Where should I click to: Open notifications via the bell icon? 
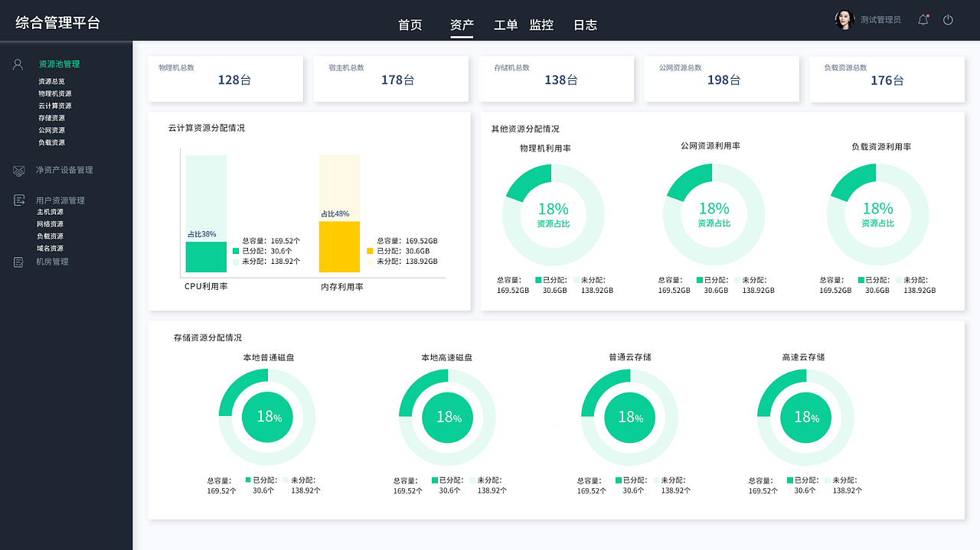pyautogui.click(x=923, y=21)
